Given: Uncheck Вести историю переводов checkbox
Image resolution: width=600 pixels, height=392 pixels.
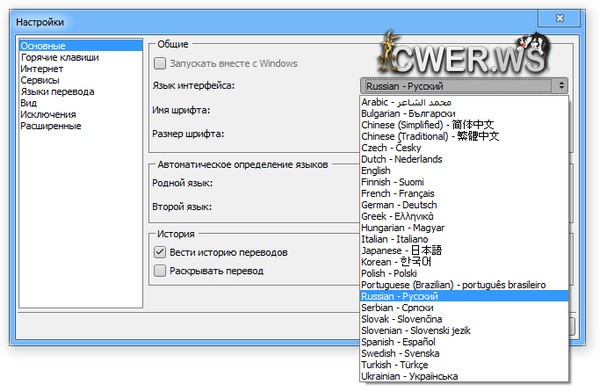Looking at the screenshot, I should click(x=160, y=252).
